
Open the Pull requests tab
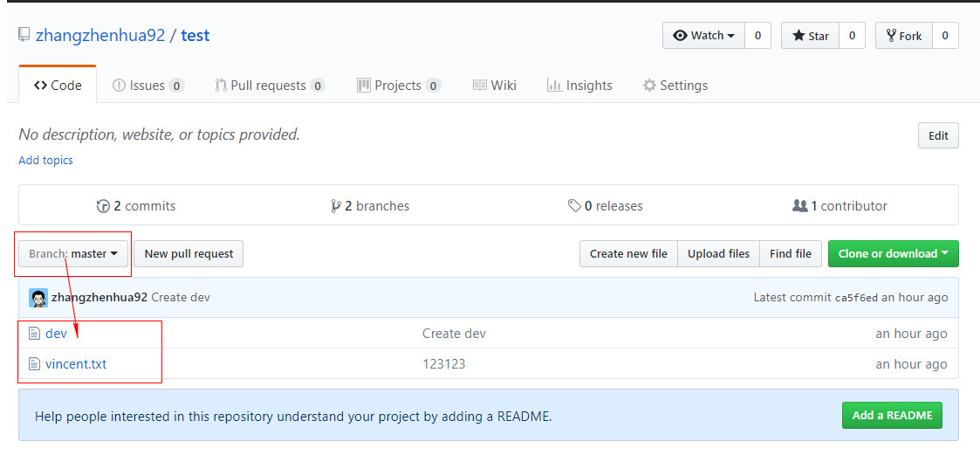(x=269, y=86)
